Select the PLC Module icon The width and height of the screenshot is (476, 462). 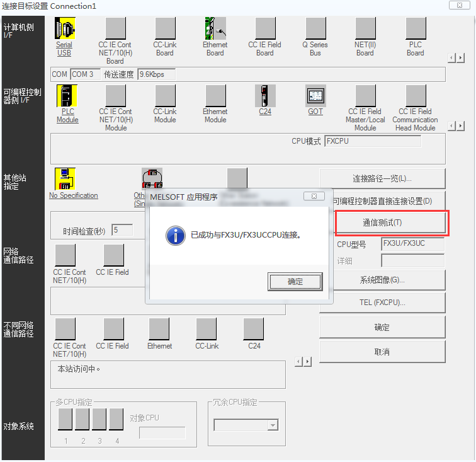click(x=67, y=96)
